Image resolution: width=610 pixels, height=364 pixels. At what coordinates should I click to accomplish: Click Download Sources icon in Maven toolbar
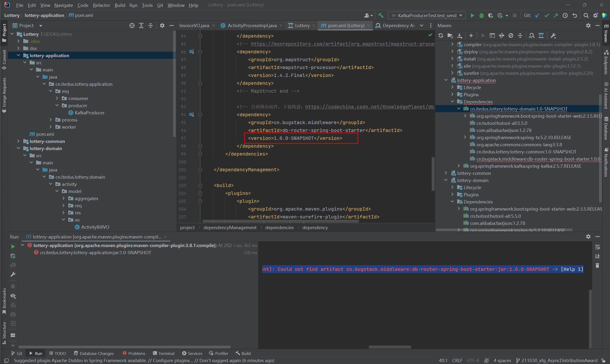[x=459, y=35]
